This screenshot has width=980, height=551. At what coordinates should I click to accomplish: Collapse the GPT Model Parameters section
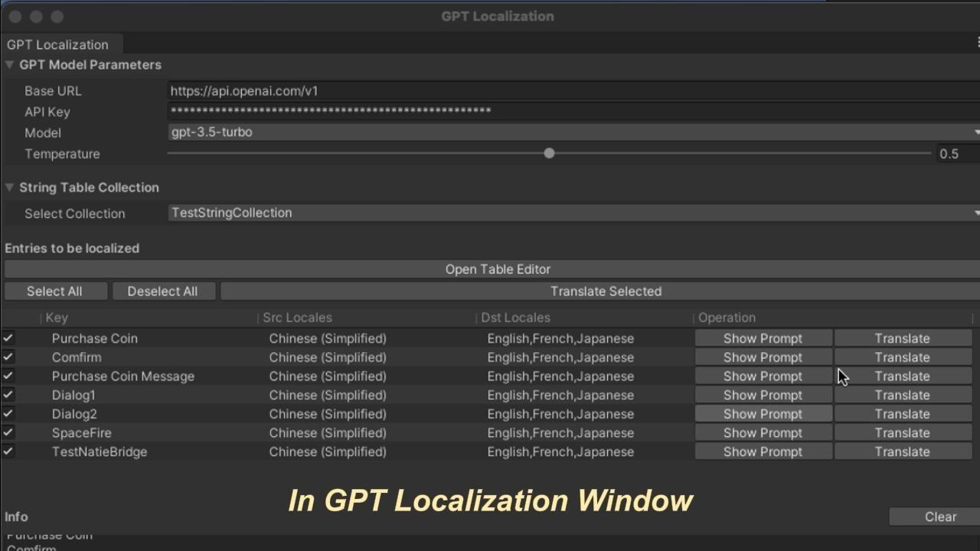pos(10,64)
